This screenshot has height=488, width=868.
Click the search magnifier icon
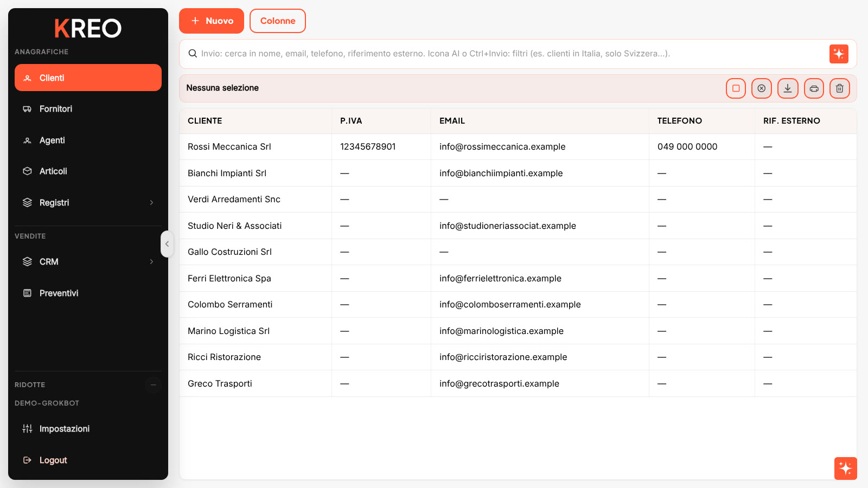tap(193, 54)
